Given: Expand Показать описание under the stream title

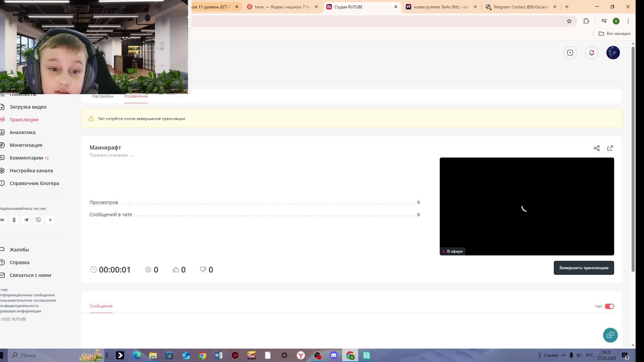Looking at the screenshot, I should tap(111, 155).
